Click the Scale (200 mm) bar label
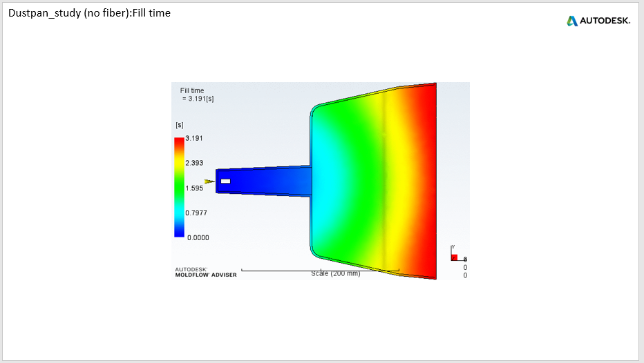The image size is (644, 363). click(336, 273)
